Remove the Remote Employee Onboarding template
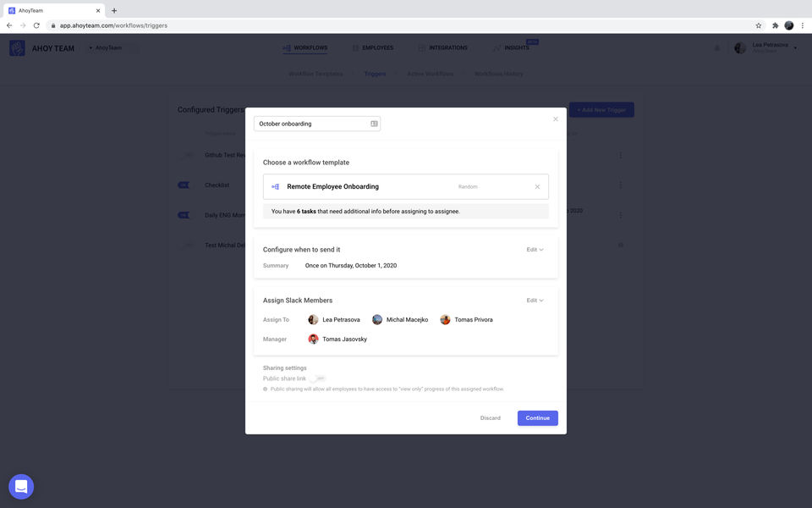 pyautogui.click(x=537, y=186)
